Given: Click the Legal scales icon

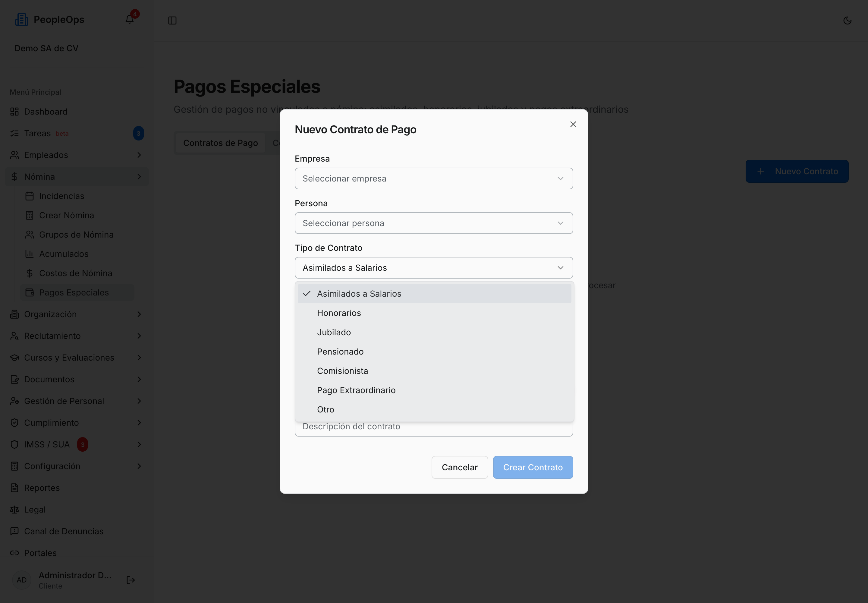Looking at the screenshot, I should tap(14, 510).
